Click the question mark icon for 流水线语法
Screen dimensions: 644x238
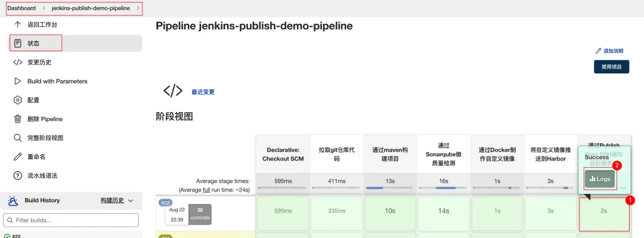coord(18,175)
